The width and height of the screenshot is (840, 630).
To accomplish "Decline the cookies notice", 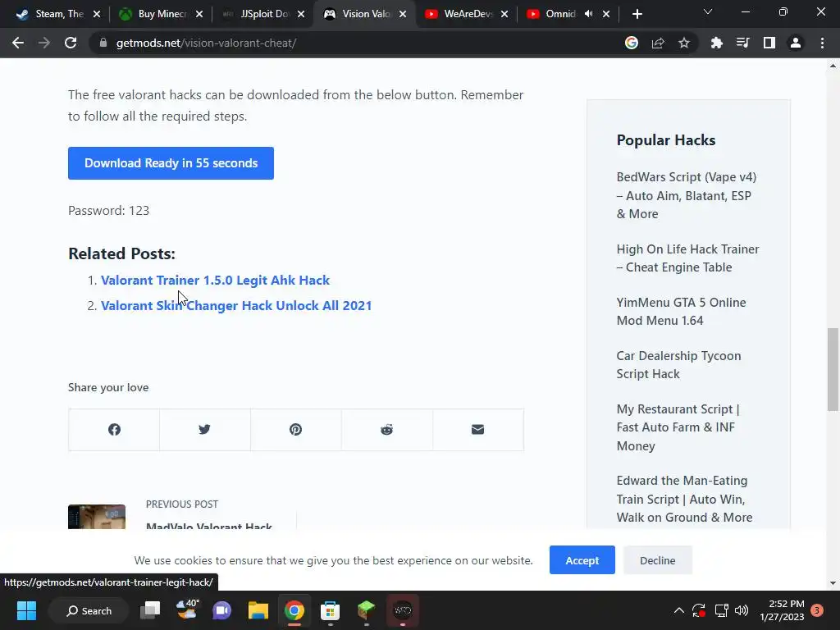I will coord(657,560).
